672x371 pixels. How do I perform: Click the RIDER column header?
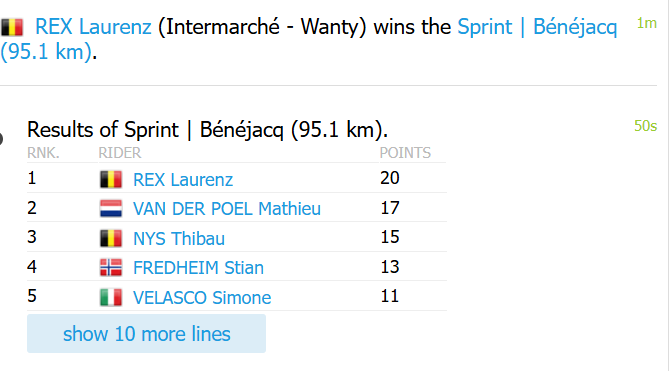[x=120, y=153]
